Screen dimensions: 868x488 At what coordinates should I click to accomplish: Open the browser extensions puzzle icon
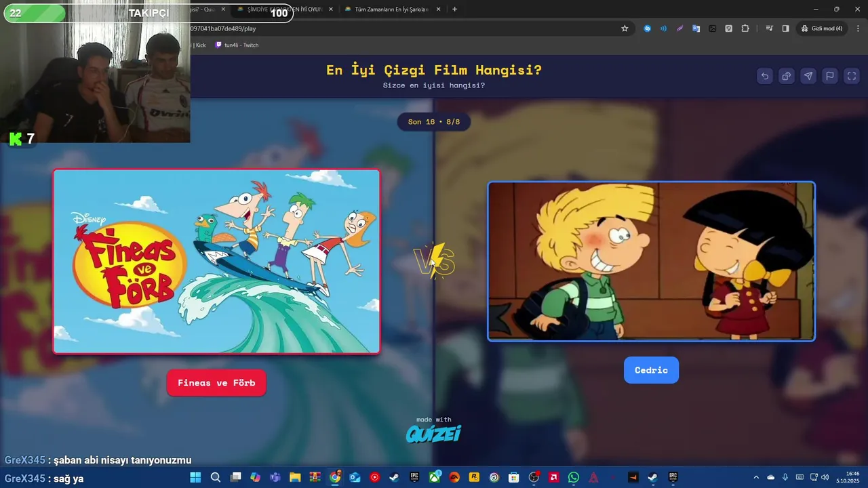745,28
